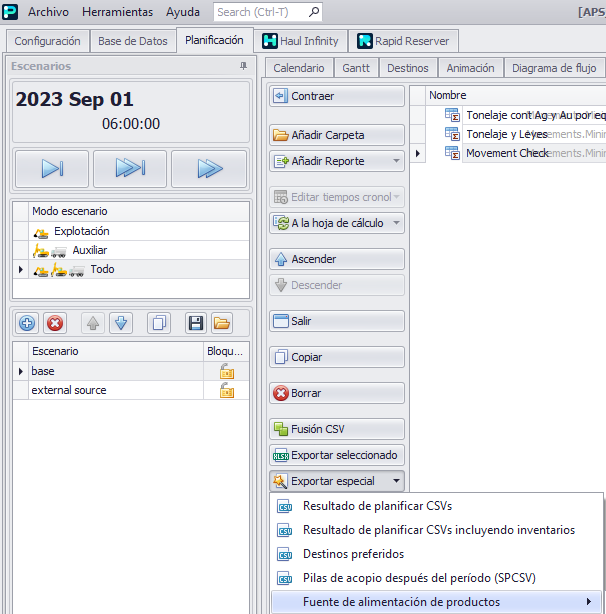Image resolution: width=606 pixels, height=614 pixels.
Task: Step forward one period playback button
Action: (x=52, y=169)
